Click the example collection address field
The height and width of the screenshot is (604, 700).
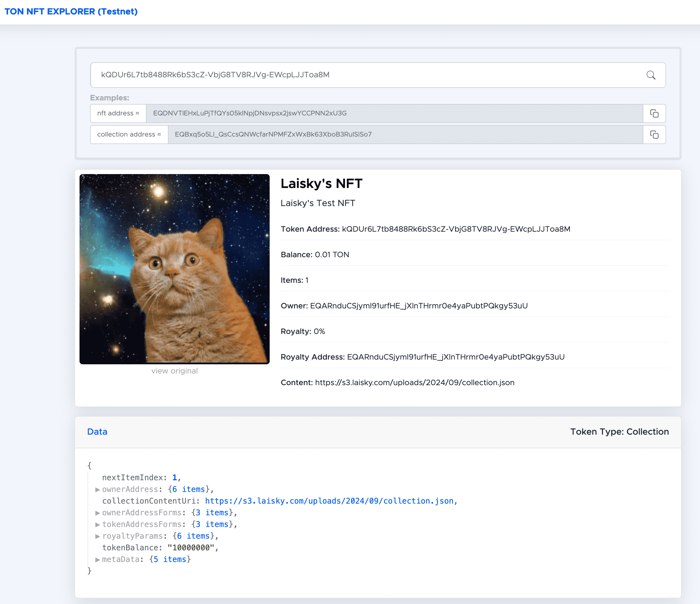pos(405,135)
